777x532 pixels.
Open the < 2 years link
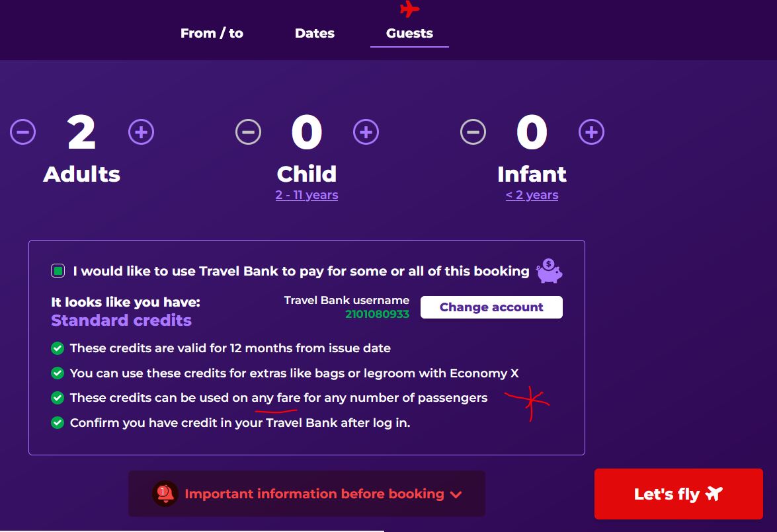532,195
